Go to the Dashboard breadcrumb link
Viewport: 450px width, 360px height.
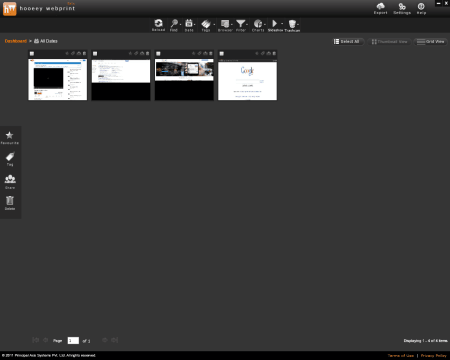click(x=16, y=41)
